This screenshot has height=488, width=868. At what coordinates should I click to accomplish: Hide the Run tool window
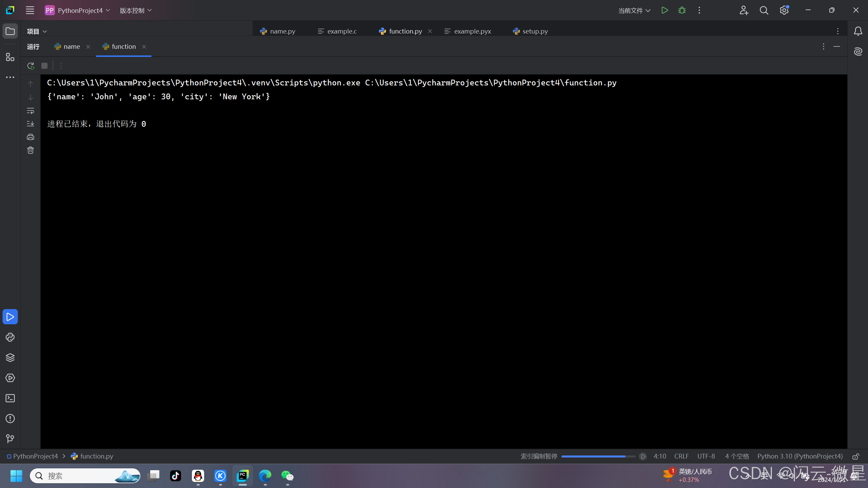(x=837, y=46)
